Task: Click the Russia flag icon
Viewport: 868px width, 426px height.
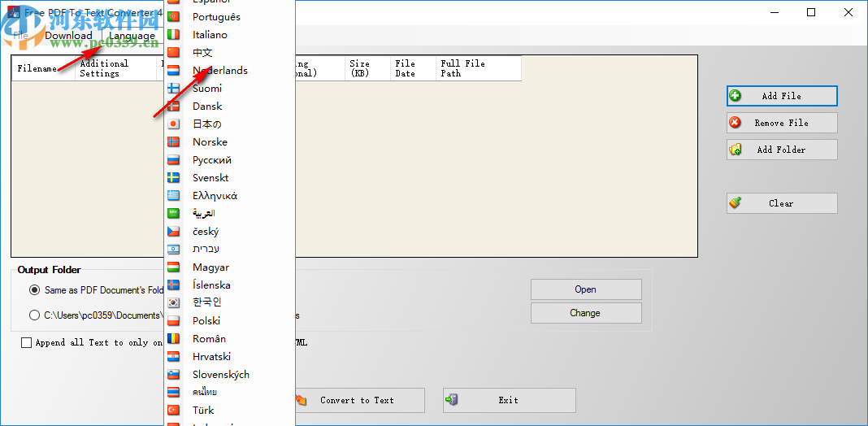Action: (x=173, y=160)
